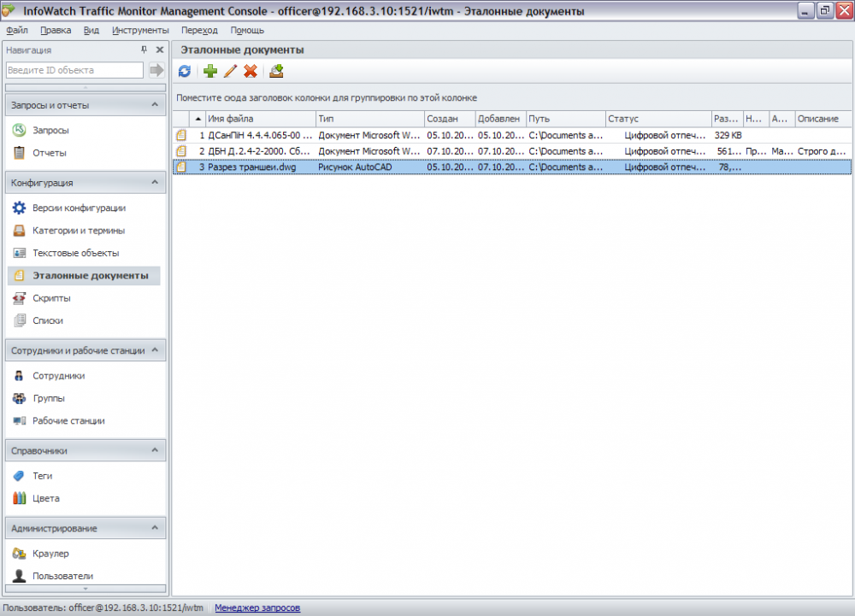Open Скрипты in navigation
Image resolution: width=855 pixels, height=616 pixels.
tap(51, 298)
